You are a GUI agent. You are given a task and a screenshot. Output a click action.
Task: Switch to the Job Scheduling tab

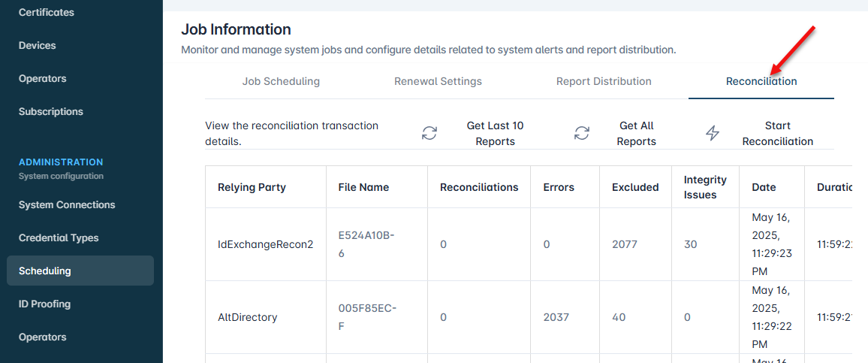[x=281, y=81]
